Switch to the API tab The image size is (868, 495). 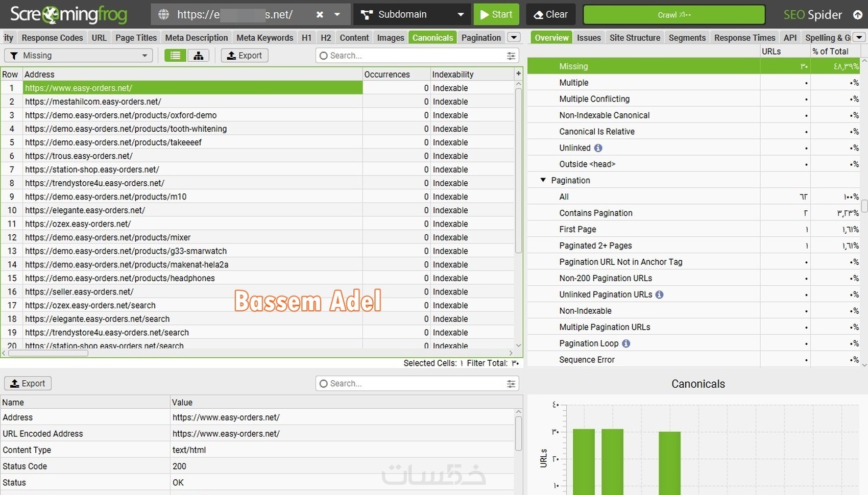[x=790, y=37]
